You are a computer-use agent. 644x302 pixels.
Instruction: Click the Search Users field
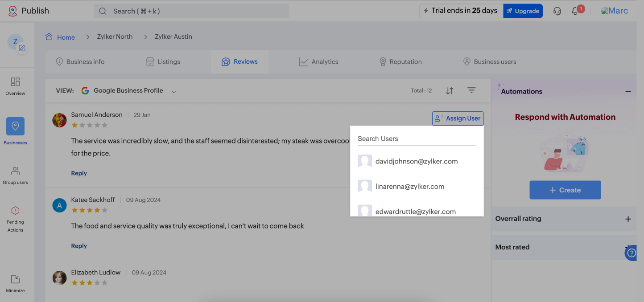click(x=417, y=139)
